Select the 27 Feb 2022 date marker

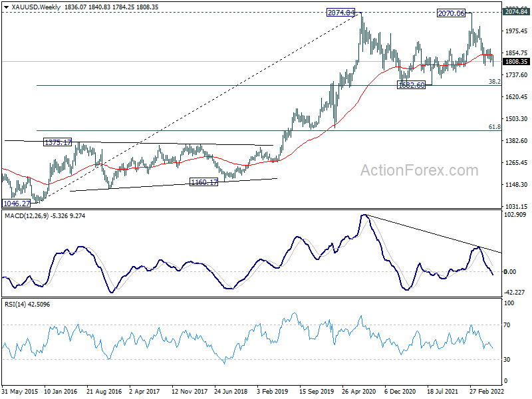pos(487,391)
